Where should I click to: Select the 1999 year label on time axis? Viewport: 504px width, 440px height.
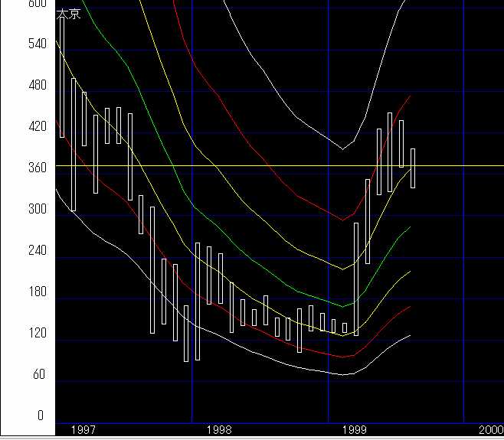click(355, 431)
